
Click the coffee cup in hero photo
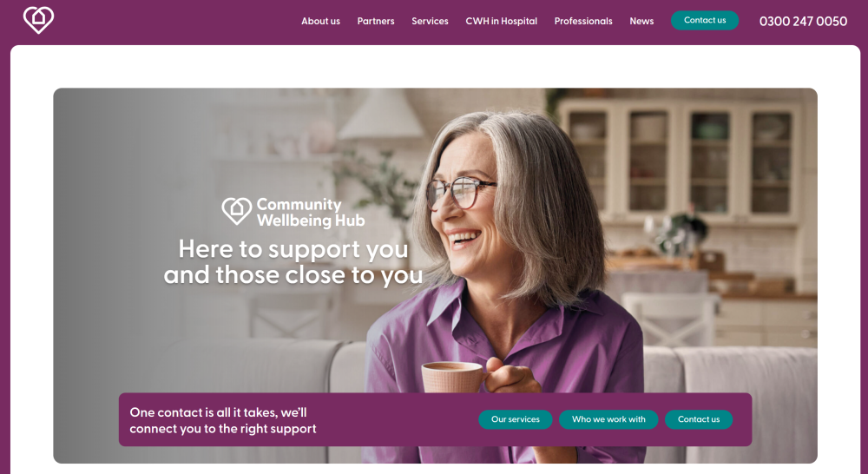click(451, 377)
